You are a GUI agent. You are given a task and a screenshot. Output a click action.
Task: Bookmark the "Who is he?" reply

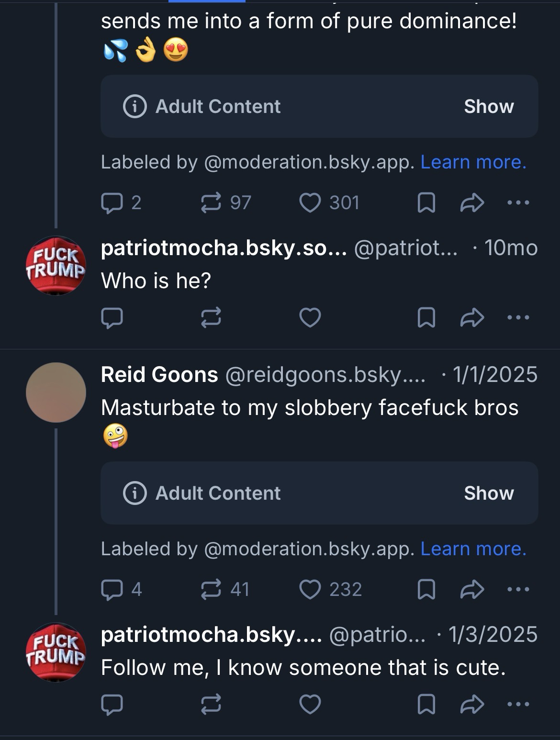point(426,317)
